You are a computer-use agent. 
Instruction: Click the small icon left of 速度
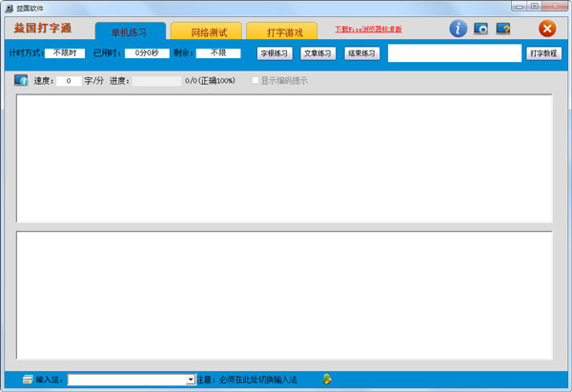point(21,81)
